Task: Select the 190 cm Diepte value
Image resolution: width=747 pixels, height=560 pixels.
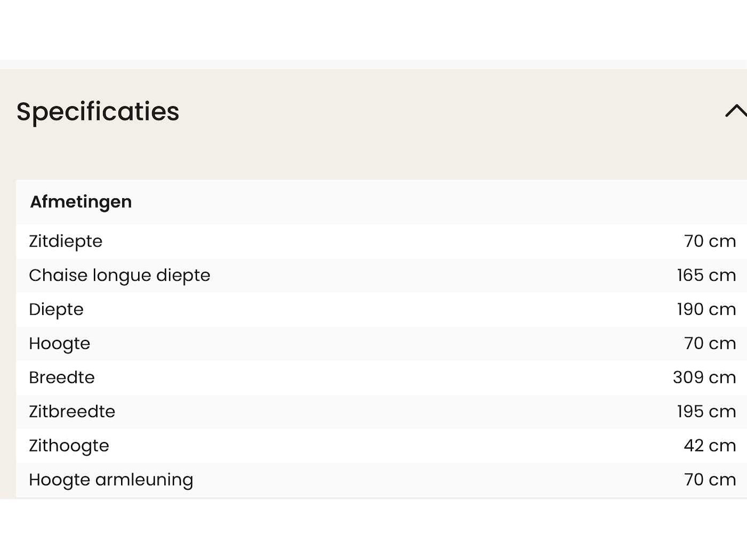Action: click(706, 310)
